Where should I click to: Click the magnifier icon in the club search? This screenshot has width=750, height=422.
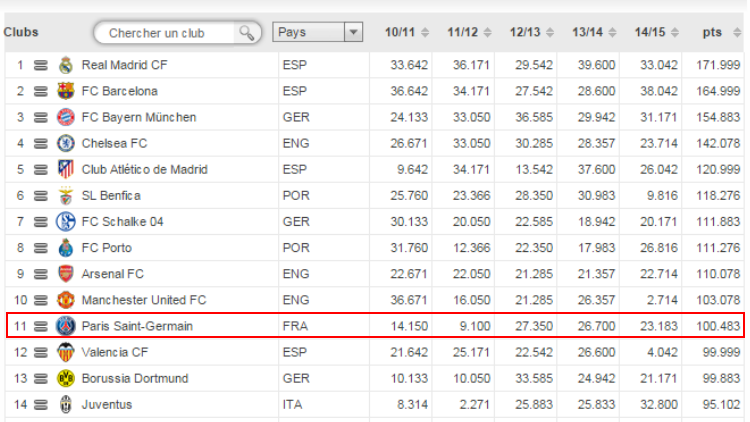[x=245, y=33]
